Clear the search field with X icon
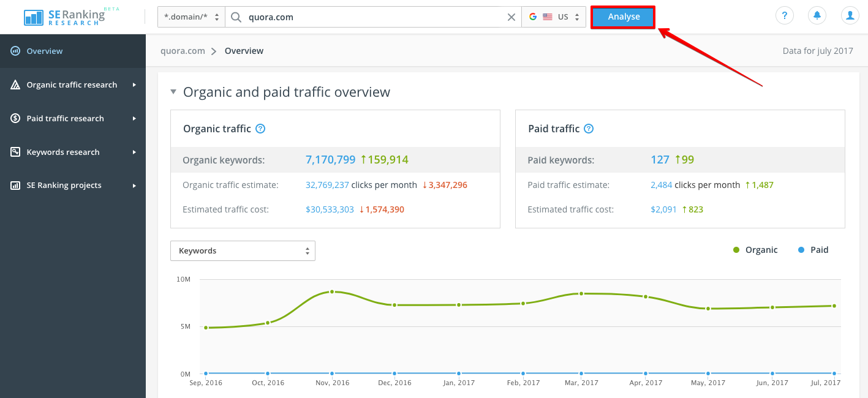 (511, 17)
